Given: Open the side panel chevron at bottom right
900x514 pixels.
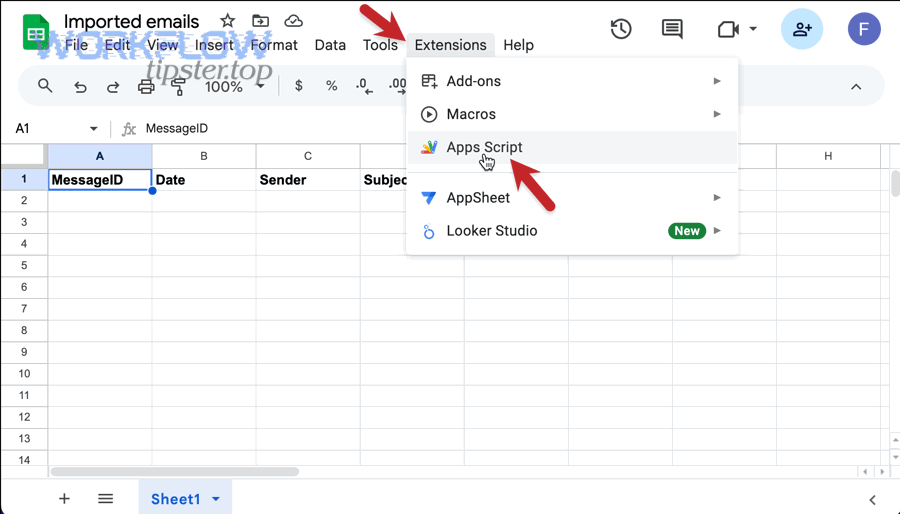Looking at the screenshot, I should coord(872,500).
